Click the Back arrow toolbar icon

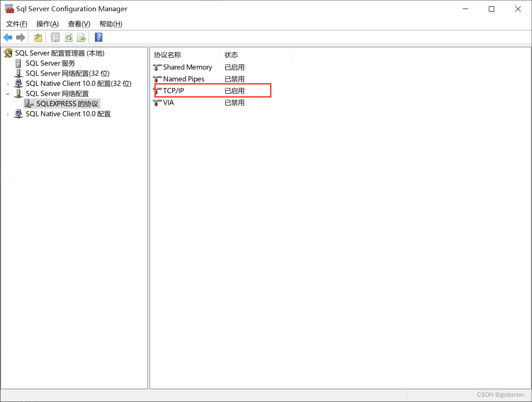pyautogui.click(x=8, y=37)
